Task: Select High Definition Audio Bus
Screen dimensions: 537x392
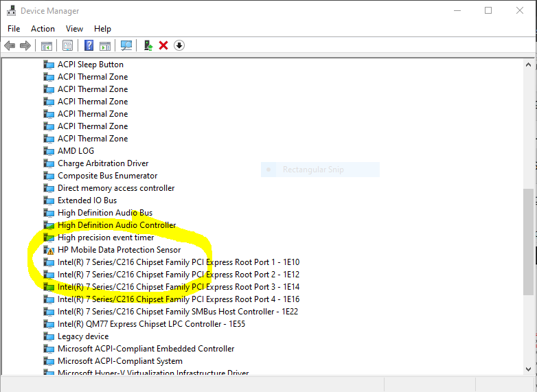Action: point(105,213)
